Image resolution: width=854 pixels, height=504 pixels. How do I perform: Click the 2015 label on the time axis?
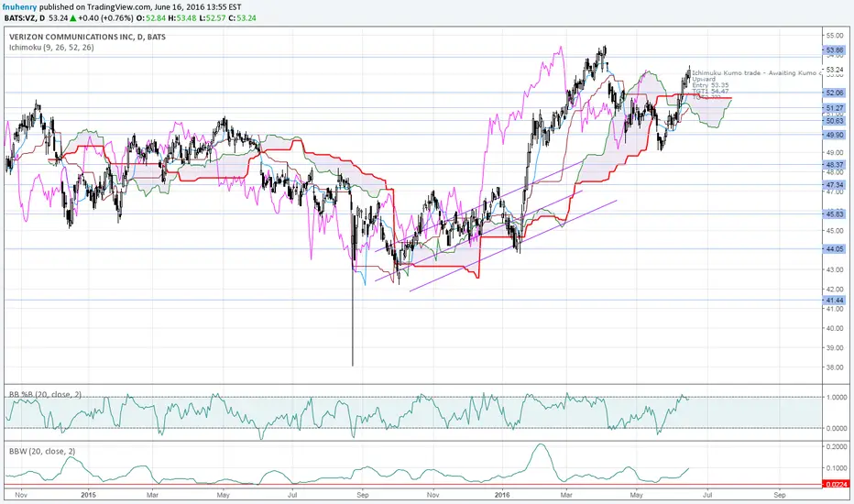pyautogui.click(x=88, y=495)
